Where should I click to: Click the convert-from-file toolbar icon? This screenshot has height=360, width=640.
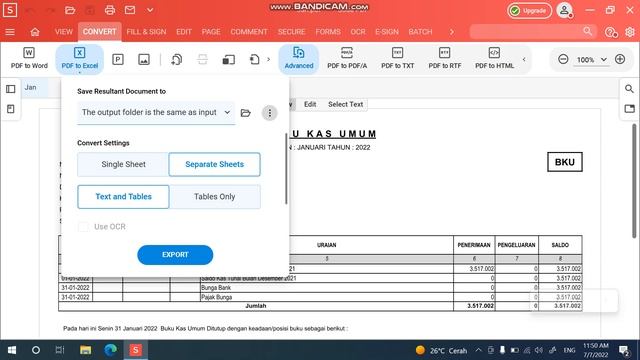tap(228, 60)
